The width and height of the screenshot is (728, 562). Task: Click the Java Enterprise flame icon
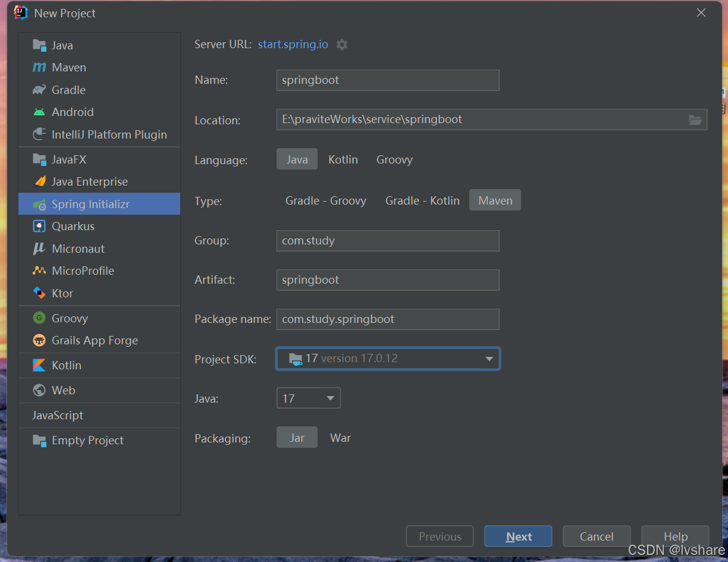[39, 181]
